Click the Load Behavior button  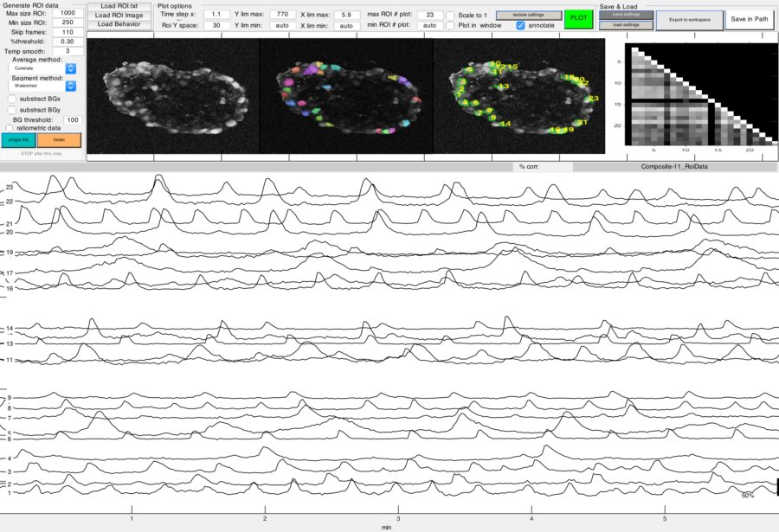(119, 24)
